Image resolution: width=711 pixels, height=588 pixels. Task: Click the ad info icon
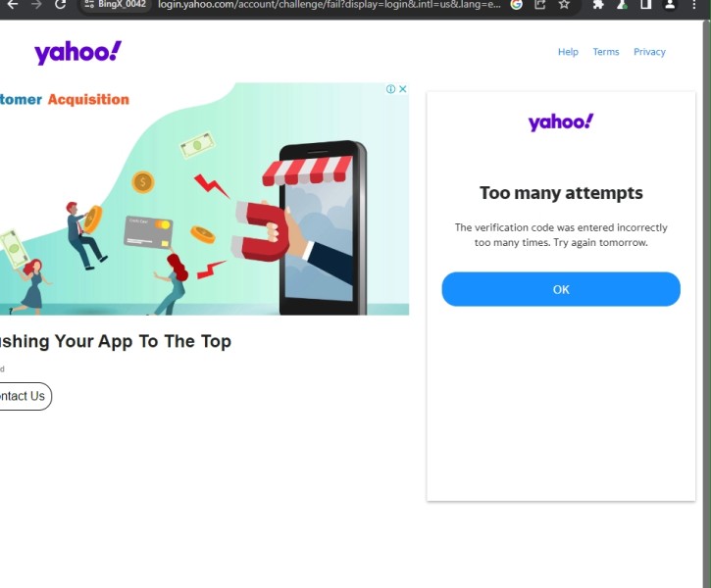390,89
